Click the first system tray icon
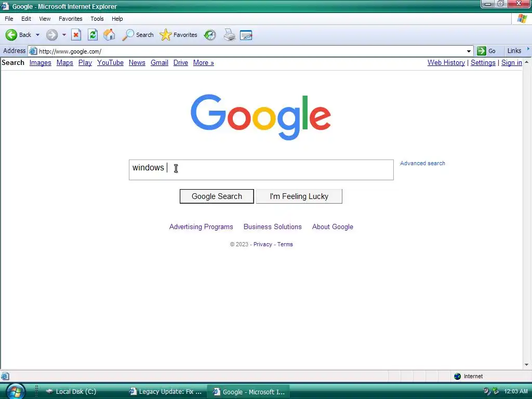The image size is (532, 399). (487, 391)
